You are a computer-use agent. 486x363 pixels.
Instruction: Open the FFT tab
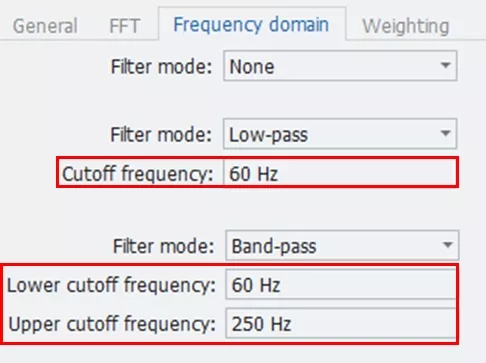[125, 26]
